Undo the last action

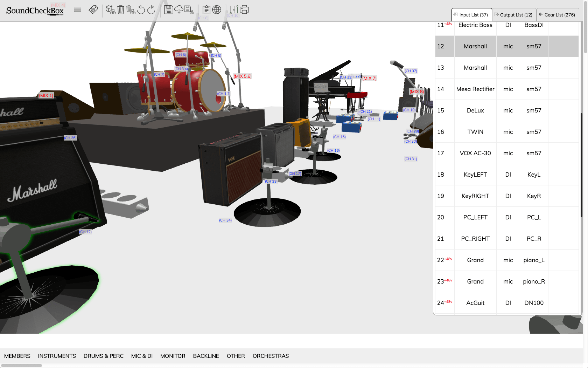141,10
